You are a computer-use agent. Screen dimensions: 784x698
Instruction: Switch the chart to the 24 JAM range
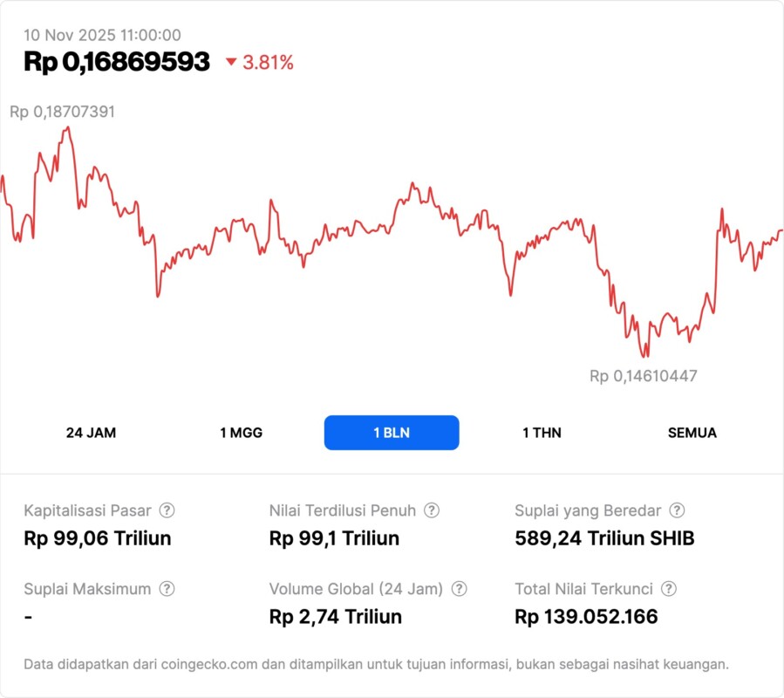[x=91, y=433]
